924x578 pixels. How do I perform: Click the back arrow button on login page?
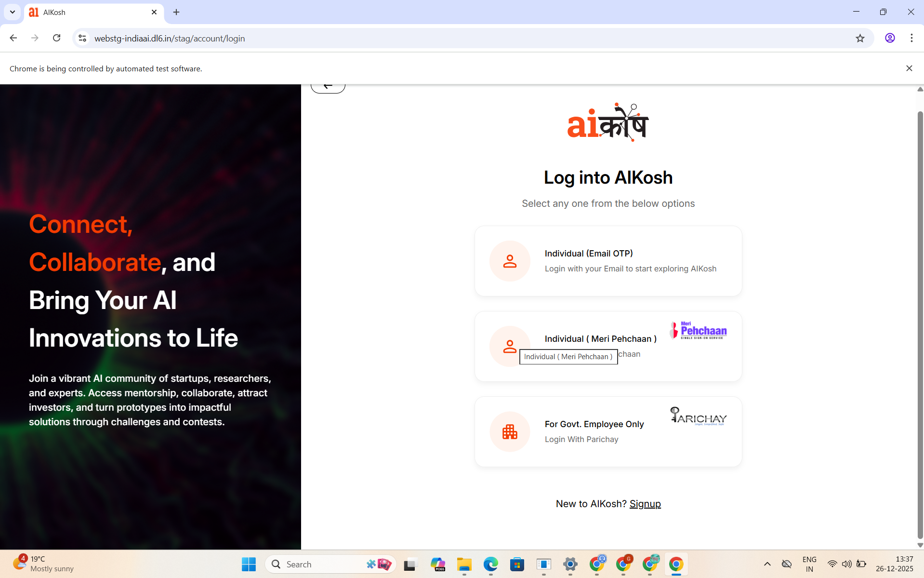[x=328, y=87]
